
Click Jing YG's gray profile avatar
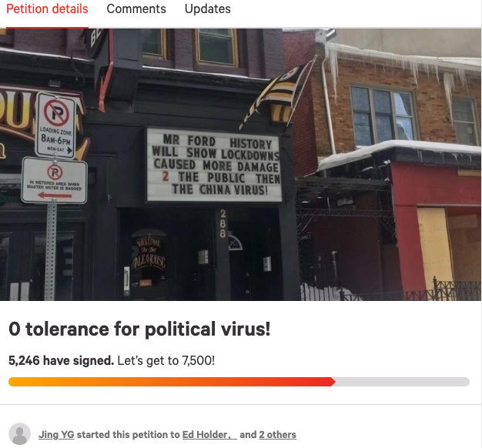pos(19,434)
